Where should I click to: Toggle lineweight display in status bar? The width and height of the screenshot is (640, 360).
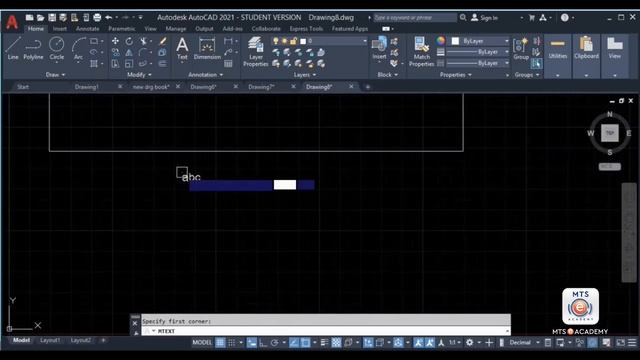324,342
